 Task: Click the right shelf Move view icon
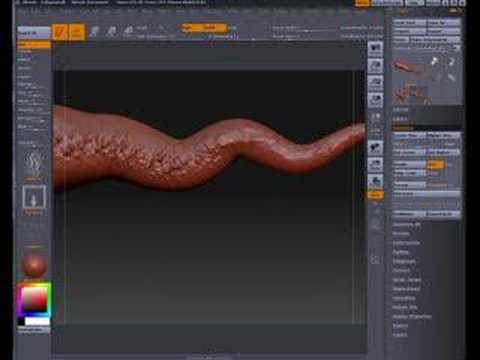click(376, 148)
